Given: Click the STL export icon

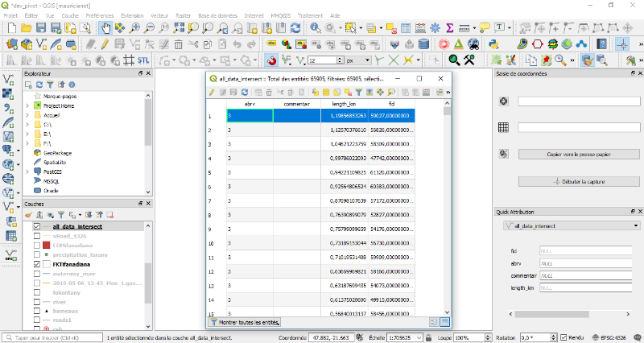Looking at the screenshot, I should [142, 60].
